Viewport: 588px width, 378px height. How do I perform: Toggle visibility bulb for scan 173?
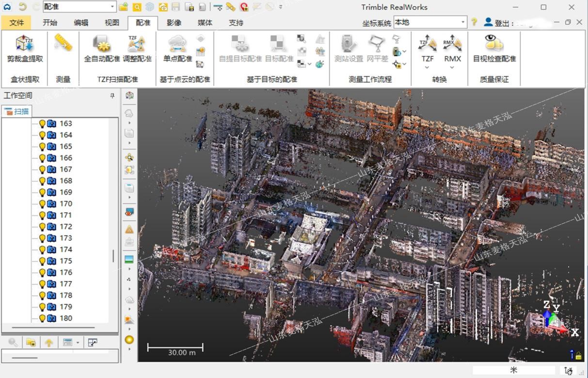point(42,238)
